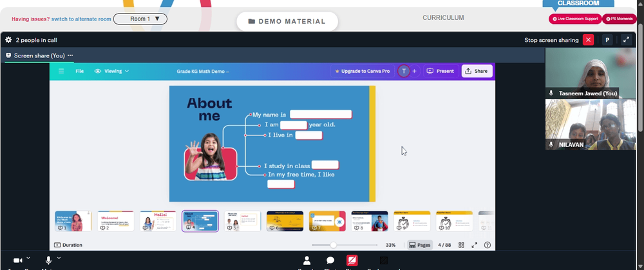Click the Share button in Canva
The width and height of the screenshot is (644, 270).
click(477, 71)
